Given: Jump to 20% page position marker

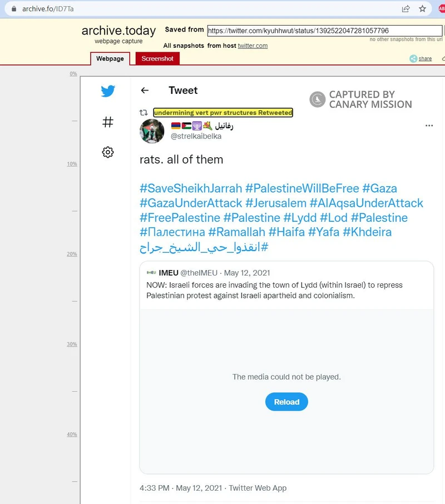Looking at the screenshot, I should 71,254.
